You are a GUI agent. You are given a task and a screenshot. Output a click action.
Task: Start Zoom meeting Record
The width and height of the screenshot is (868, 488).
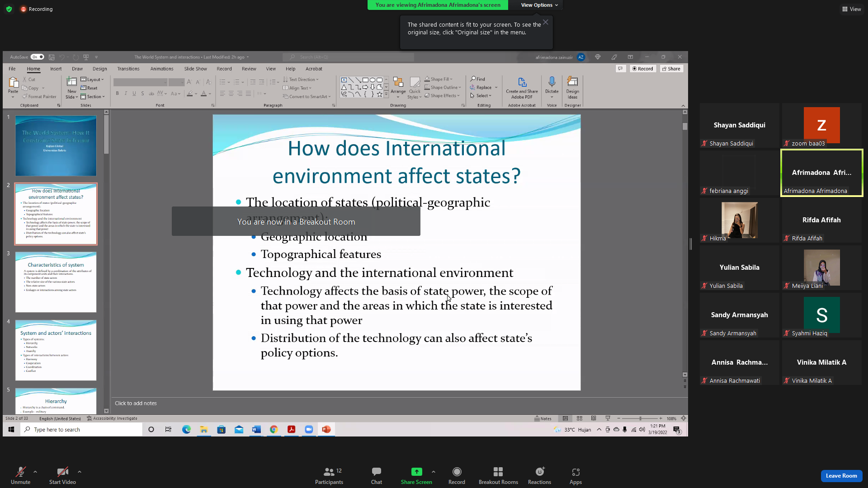457,475
